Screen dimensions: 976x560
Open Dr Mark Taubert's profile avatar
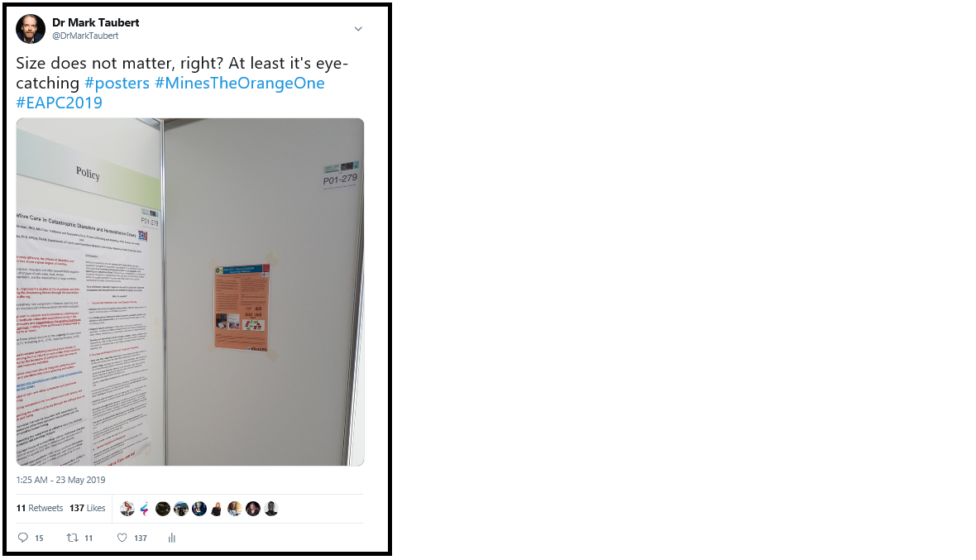pos(31,29)
